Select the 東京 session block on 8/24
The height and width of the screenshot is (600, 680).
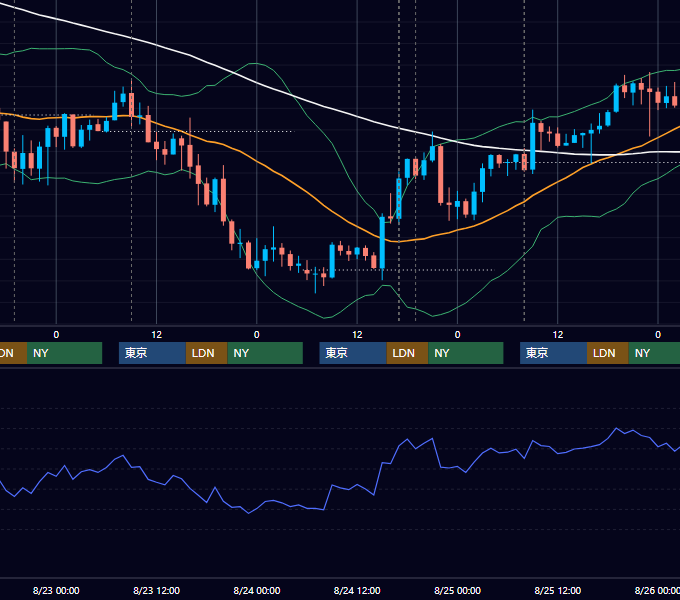353,353
